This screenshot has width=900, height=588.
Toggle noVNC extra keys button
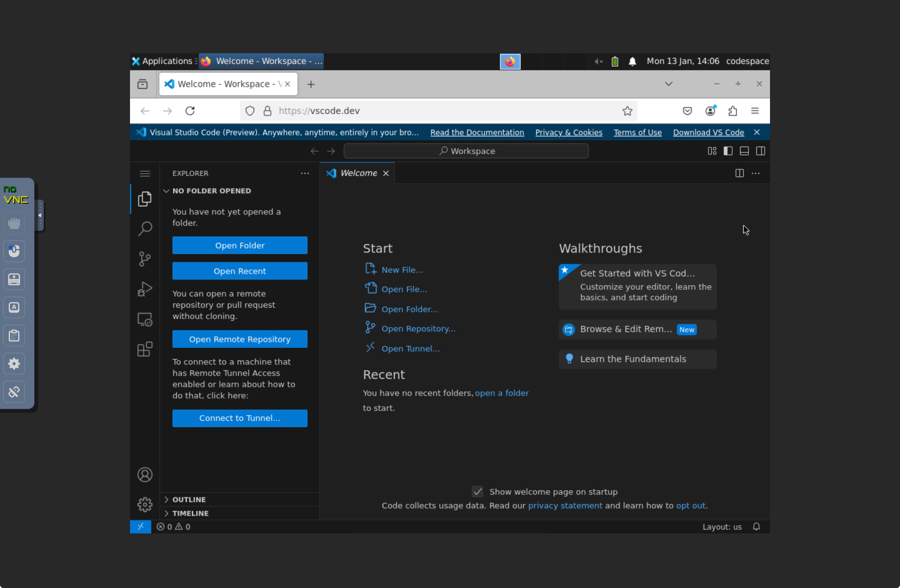tap(14, 307)
